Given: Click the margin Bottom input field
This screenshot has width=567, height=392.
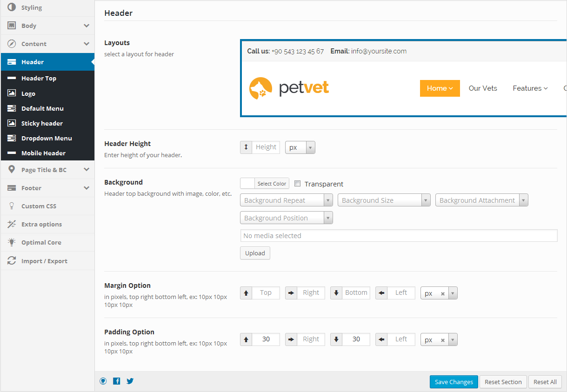Looking at the screenshot, I should pyautogui.click(x=356, y=293).
